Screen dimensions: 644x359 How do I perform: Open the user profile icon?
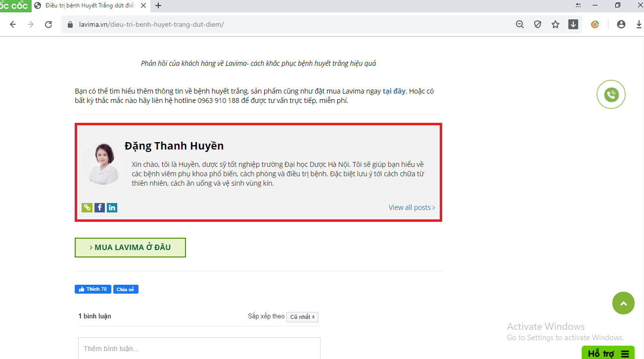point(621,24)
